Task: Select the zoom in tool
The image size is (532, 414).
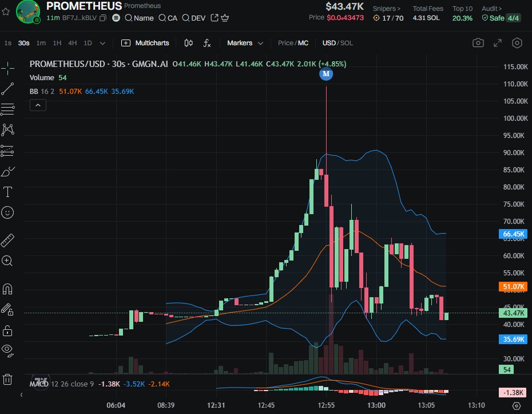Action: pos(7,261)
